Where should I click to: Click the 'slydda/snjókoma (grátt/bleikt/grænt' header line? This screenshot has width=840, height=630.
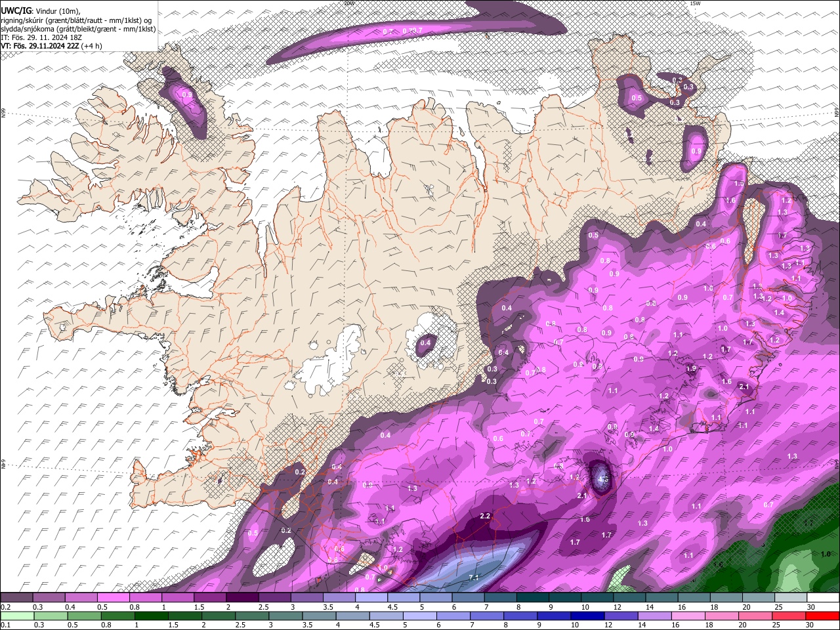tap(78, 28)
